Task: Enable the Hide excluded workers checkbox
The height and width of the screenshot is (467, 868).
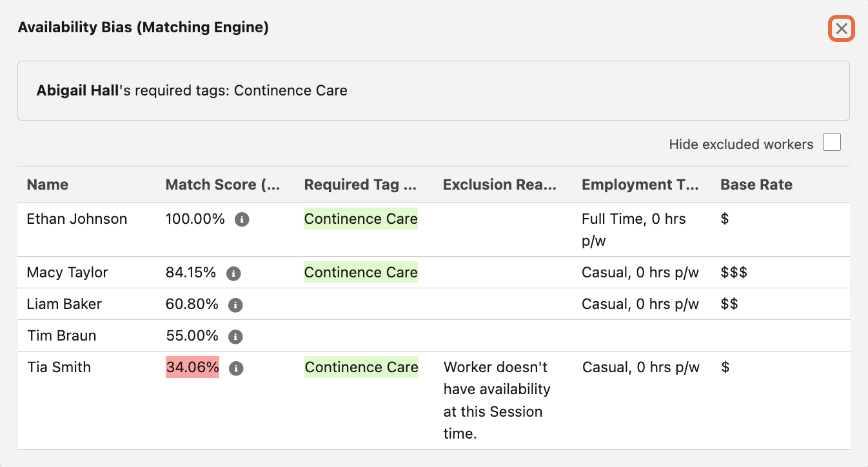Action: (x=831, y=141)
